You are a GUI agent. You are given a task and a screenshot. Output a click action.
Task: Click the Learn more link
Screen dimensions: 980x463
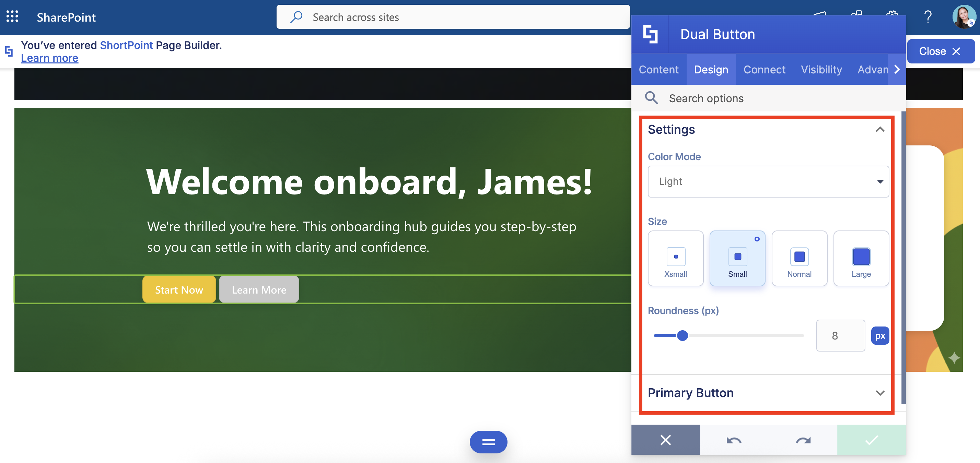[49, 58]
